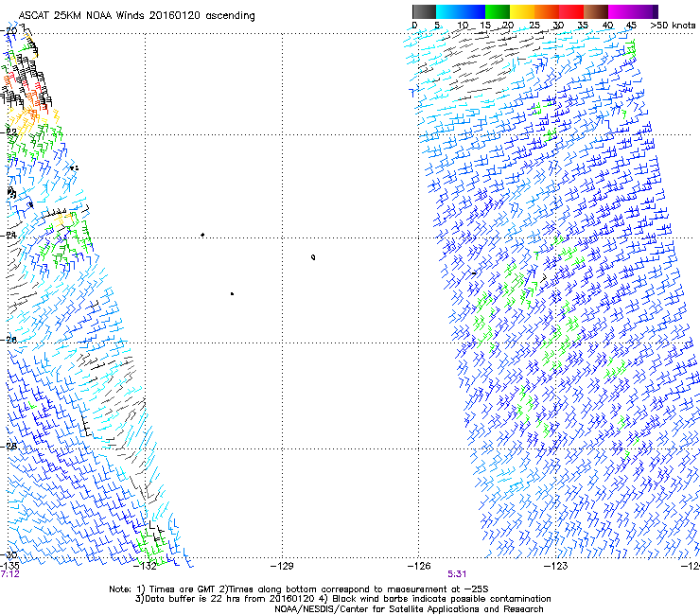Click the small island outline east of -129
700x615 pixels.
tap(313, 256)
